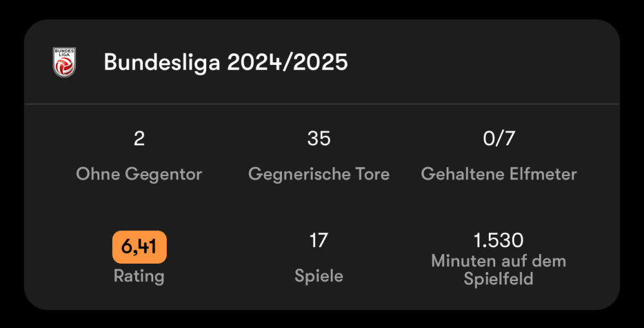Screen dimensions: 644x328
Task: Select the matches played value 17
Action: point(319,241)
